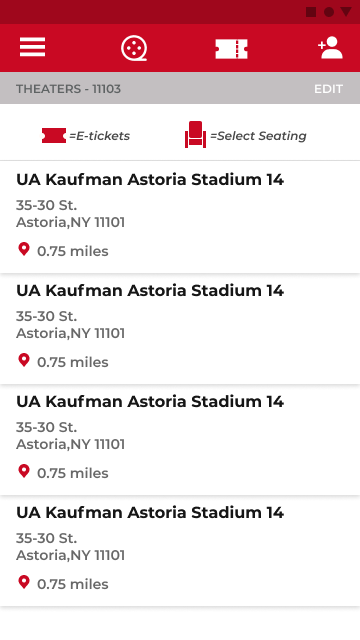360x640 pixels.
Task: Open the first UA Kaufman Astoria Stadium 14 listing
Action: click(x=180, y=217)
